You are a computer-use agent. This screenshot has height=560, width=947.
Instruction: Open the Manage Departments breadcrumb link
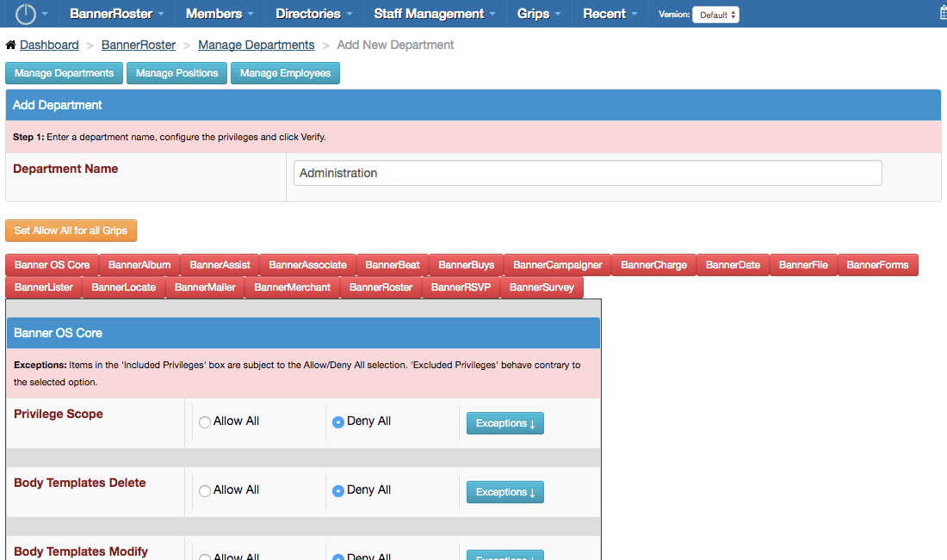click(256, 45)
